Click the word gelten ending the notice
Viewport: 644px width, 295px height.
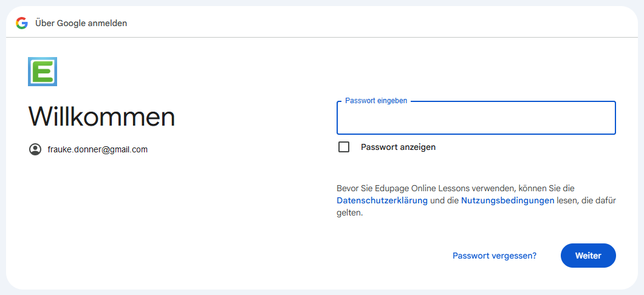[x=349, y=213]
